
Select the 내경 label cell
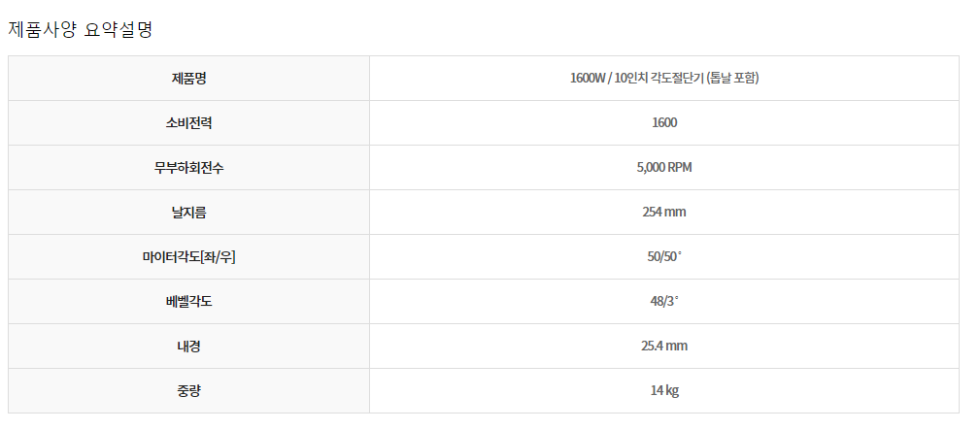click(188, 346)
